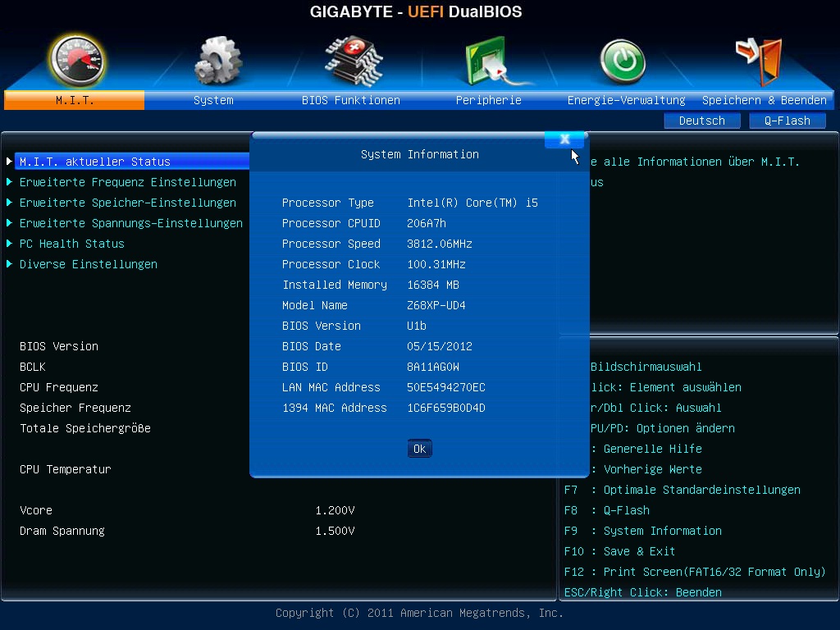
Task: Click the Vcore value 1.200V
Action: [335, 510]
